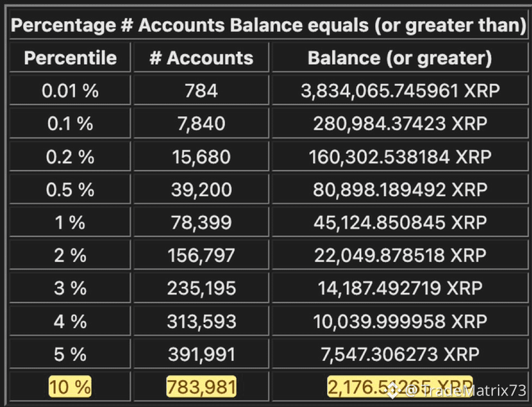This screenshot has width=532, height=407.
Task: Select the 0.01 % percentile cell
Action: coord(70,91)
